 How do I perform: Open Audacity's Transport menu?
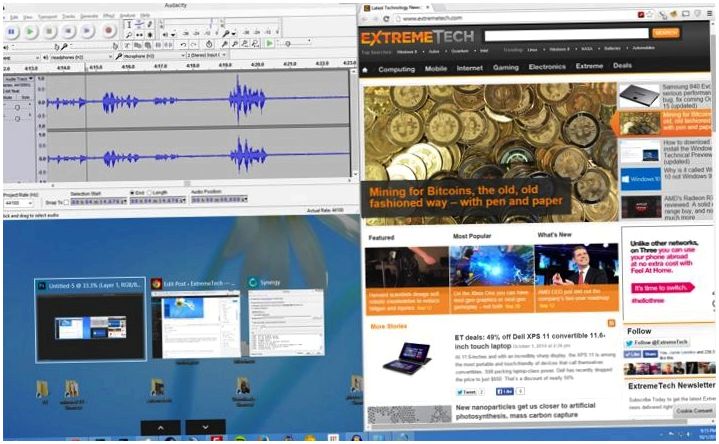47,17
